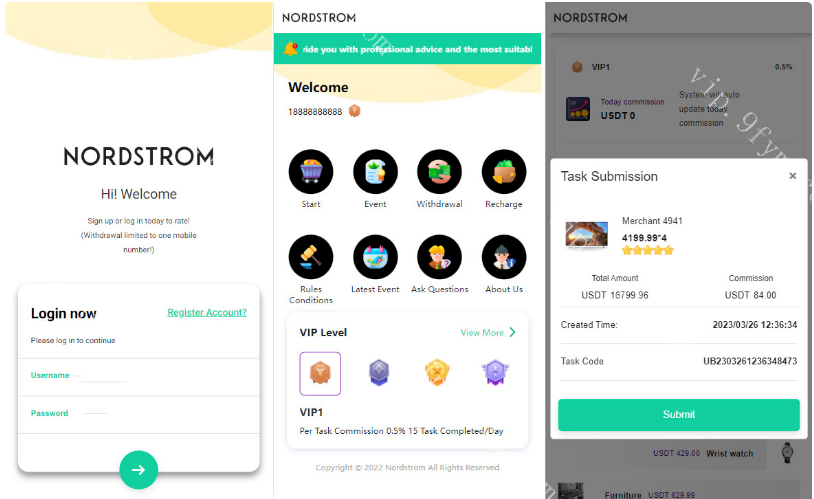Viewport: 814px width, 499px height.
Task: Open the Recharge wallet icon
Action: 504,172
